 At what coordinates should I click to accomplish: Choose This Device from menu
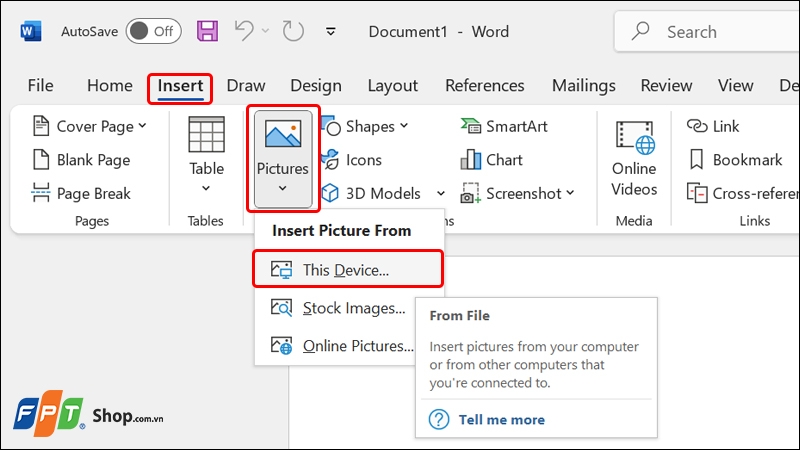348,269
